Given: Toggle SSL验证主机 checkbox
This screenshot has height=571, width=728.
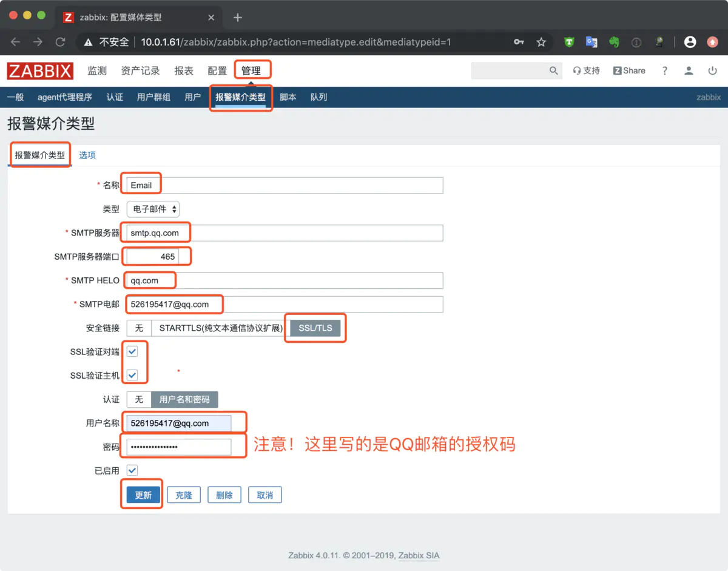Looking at the screenshot, I should coord(132,376).
